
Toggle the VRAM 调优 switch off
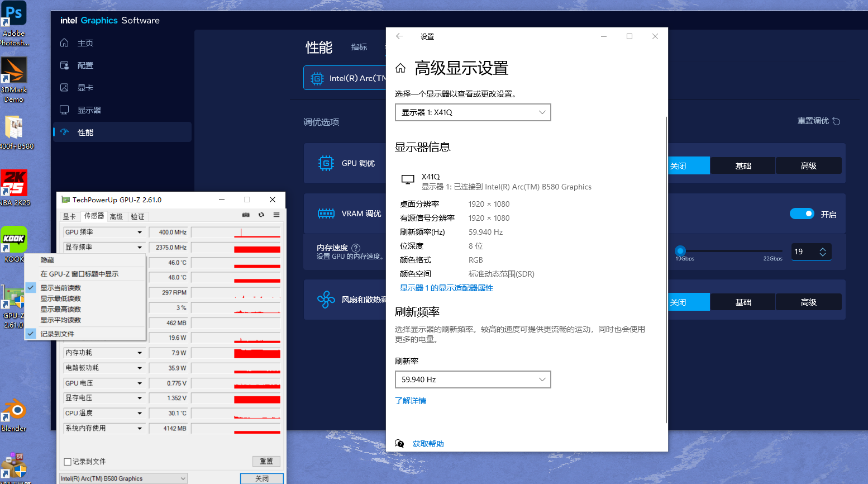(802, 214)
